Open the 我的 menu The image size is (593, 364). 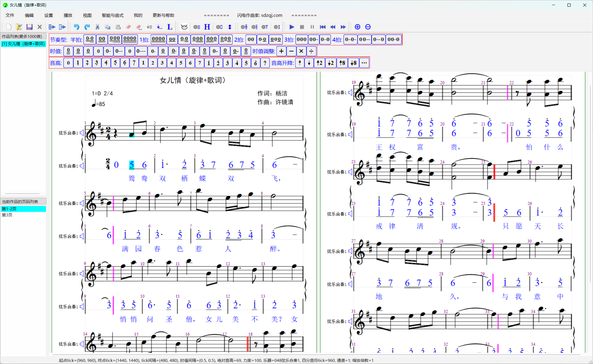(x=138, y=15)
